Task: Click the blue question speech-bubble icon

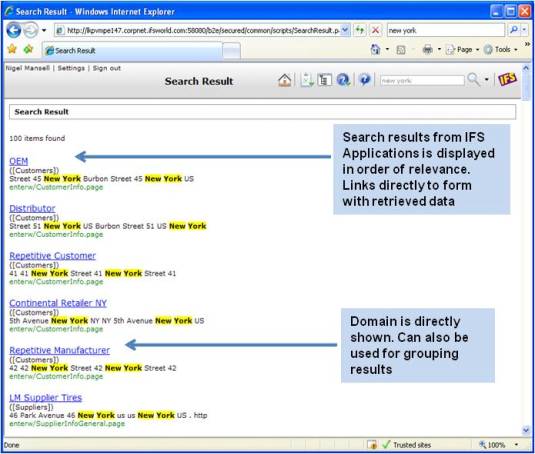Action: (365, 80)
